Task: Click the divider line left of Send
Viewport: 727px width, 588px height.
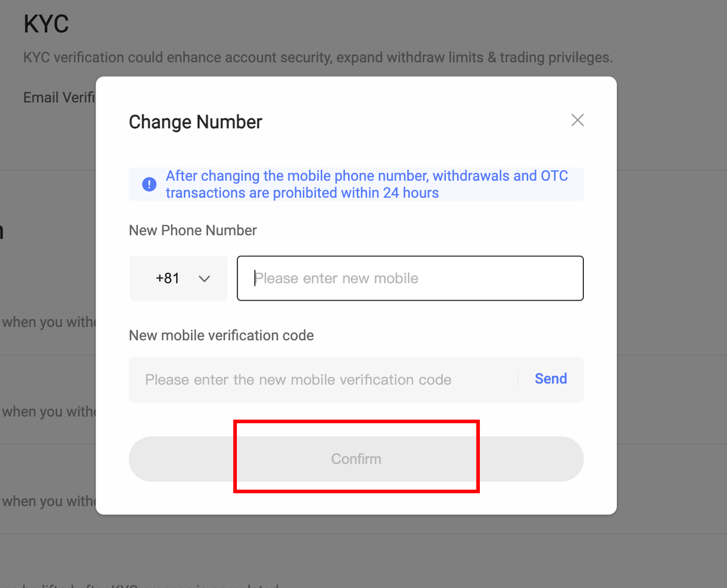Action: coord(518,379)
